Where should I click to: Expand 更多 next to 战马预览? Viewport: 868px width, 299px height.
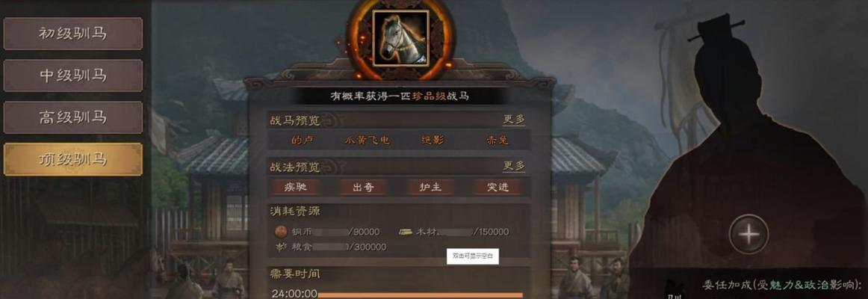tap(514, 120)
